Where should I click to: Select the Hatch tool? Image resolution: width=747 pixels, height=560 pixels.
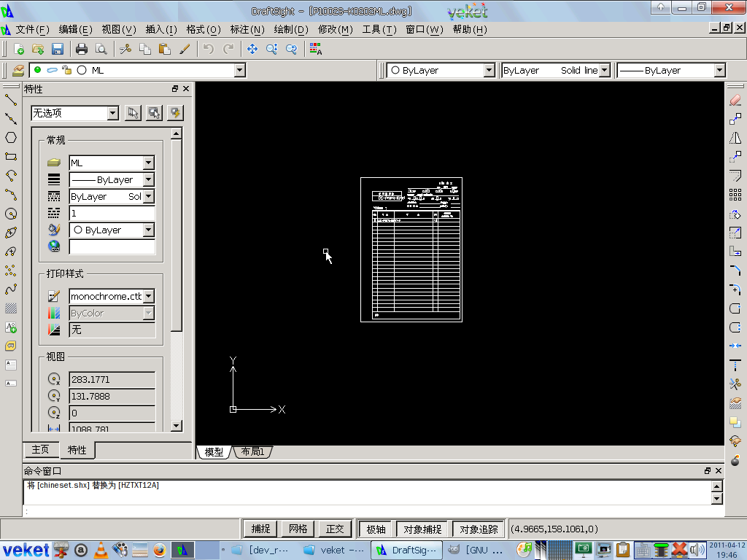(11, 308)
